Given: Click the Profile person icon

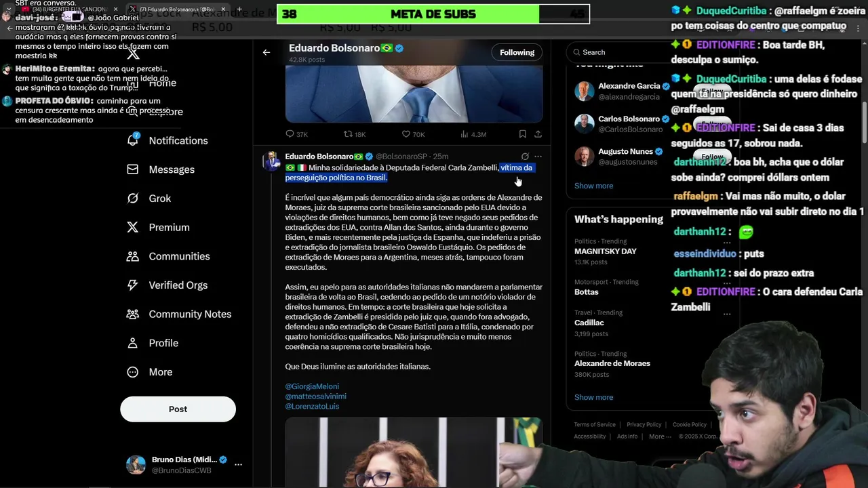Looking at the screenshot, I should coord(133,343).
